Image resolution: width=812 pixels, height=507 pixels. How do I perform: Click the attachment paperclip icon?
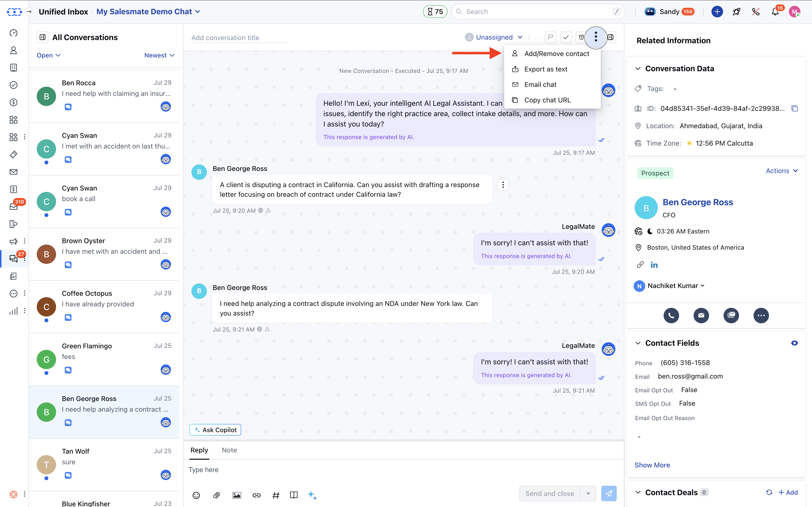(x=217, y=495)
